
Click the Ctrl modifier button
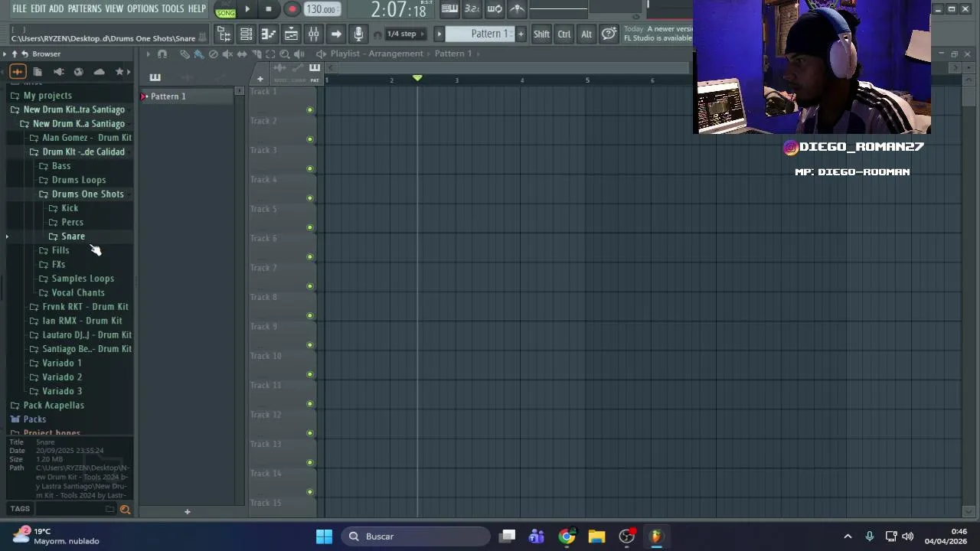(564, 34)
